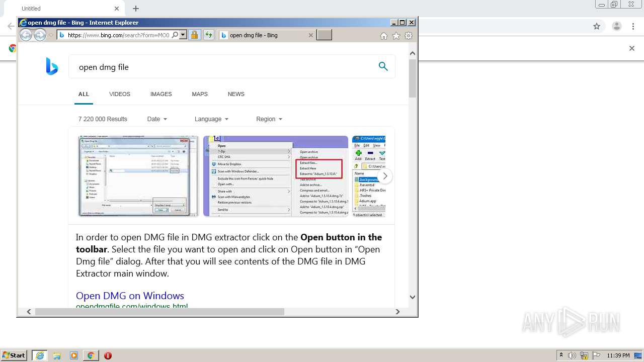Show hidden tray icons
The width and height of the screenshot is (644, 362).
point(561,355)
